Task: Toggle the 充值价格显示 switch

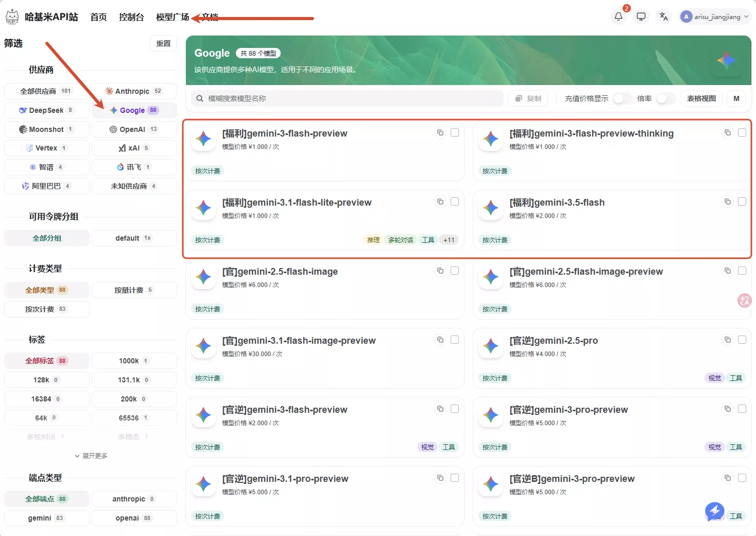Action: click(623, 98)
